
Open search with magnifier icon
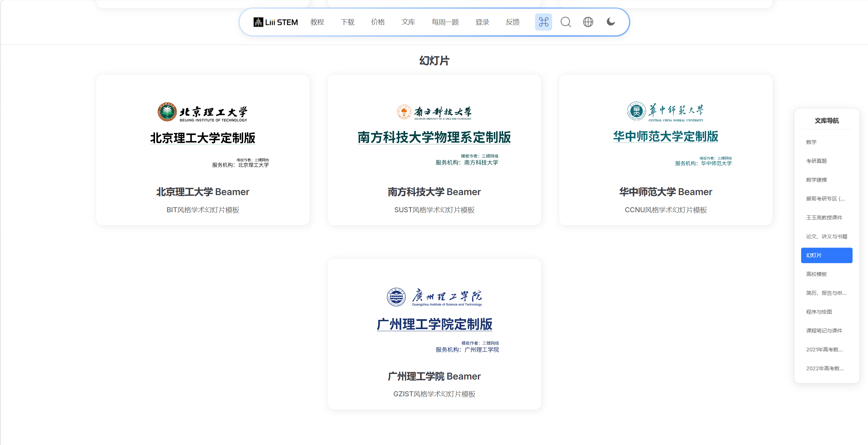566,22
